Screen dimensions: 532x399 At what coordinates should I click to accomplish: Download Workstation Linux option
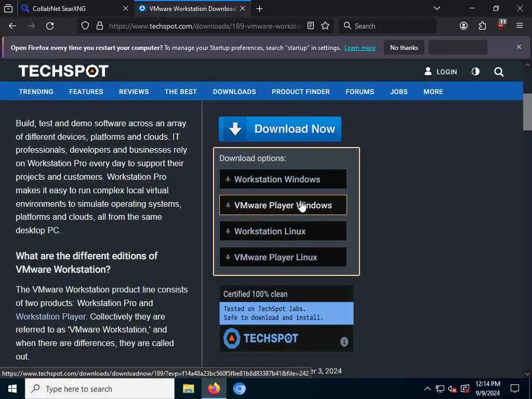(283, 231)
